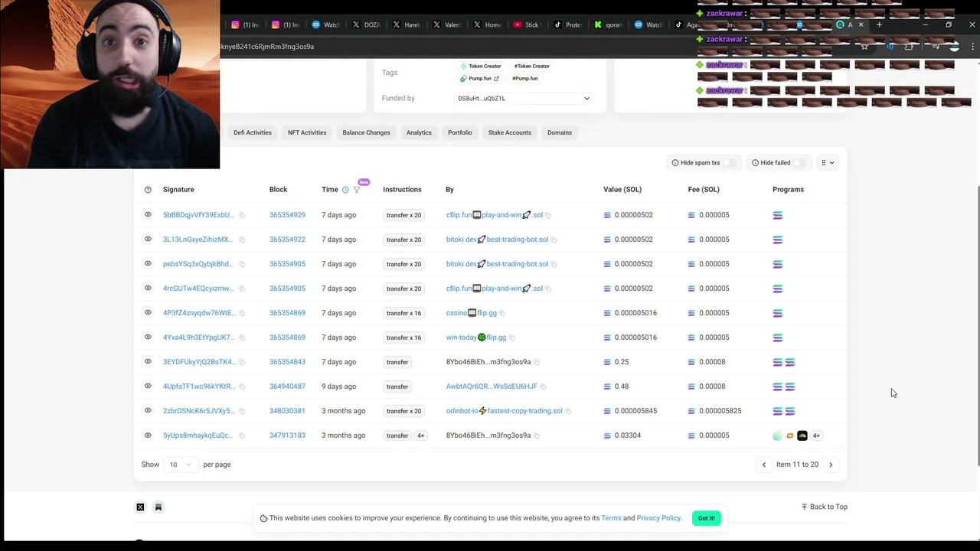The image size is (980, 551).
Task: Copy the win-today flip.gg address
Action: [x=512, y=337]
